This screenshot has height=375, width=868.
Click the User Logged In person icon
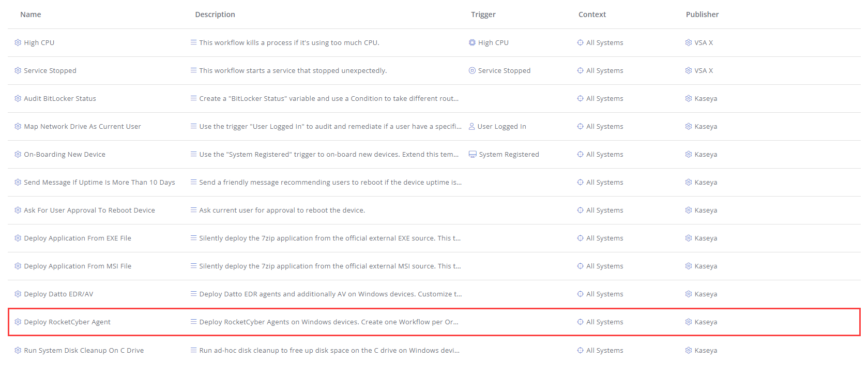(x=472, y=126)
